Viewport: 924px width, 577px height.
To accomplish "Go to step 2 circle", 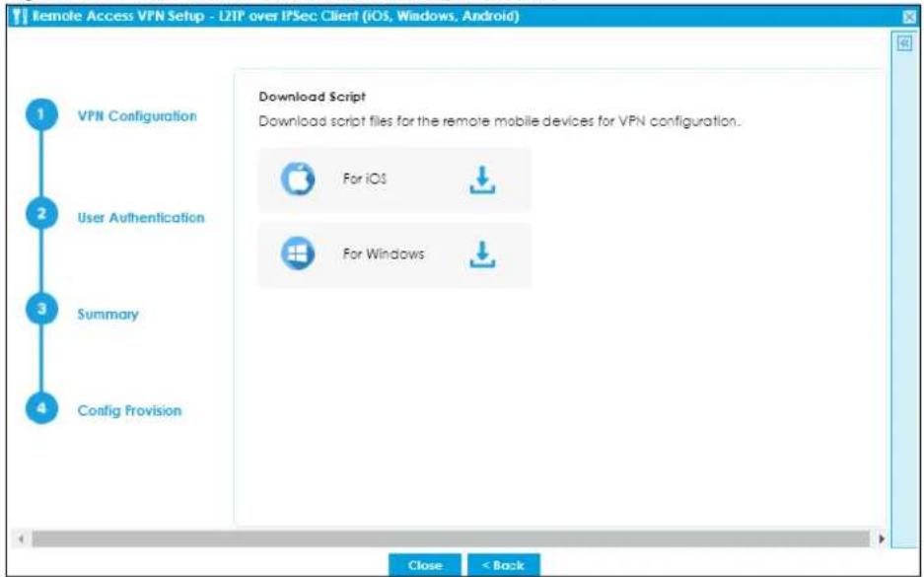I will [41, 215].
